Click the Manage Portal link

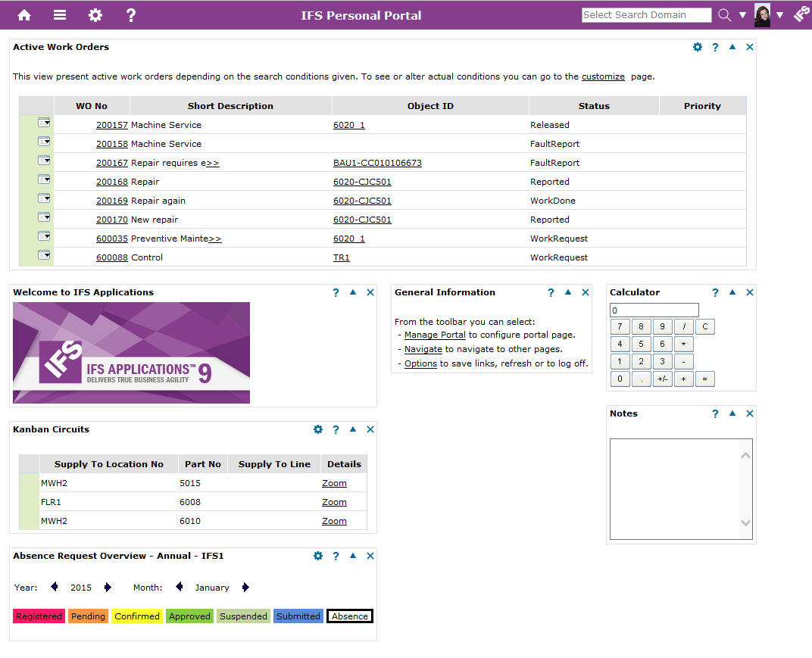click(x=435, y=335)
